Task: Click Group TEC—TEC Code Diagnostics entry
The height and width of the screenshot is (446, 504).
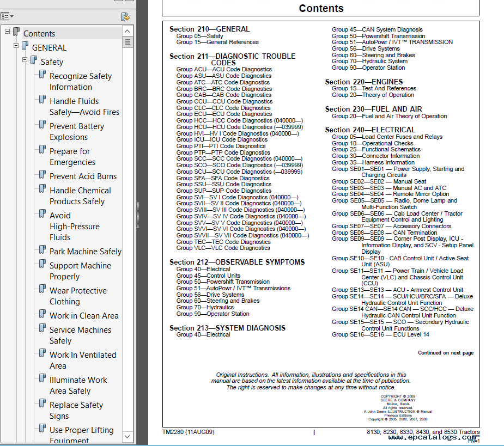Action: (223, 242)
